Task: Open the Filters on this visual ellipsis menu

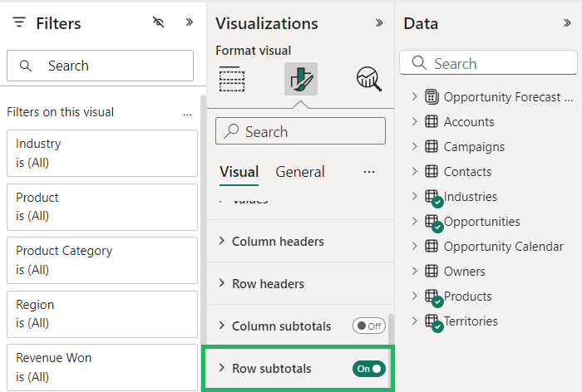Action: (187, 112)
